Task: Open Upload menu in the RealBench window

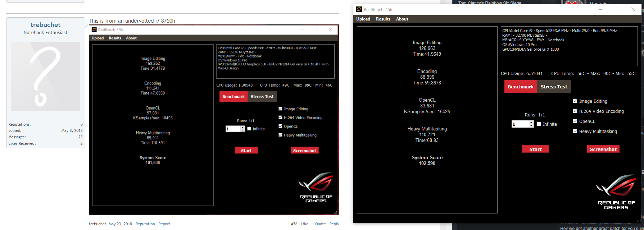Action: [x=363, y=19]
